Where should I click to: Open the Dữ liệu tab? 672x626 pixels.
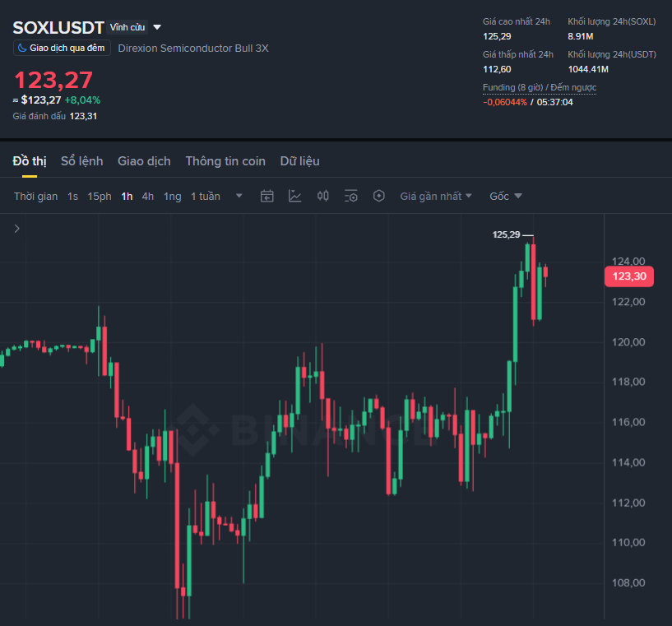[300, 161]
